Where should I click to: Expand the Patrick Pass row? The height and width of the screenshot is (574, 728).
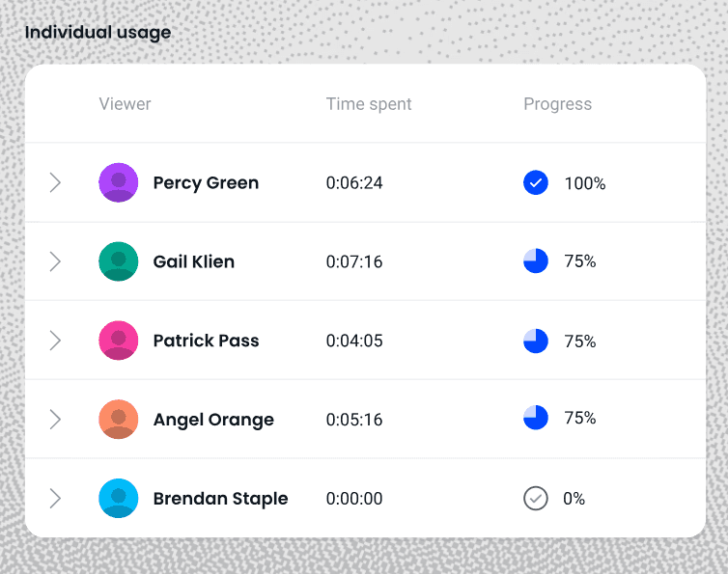[55, 341]
